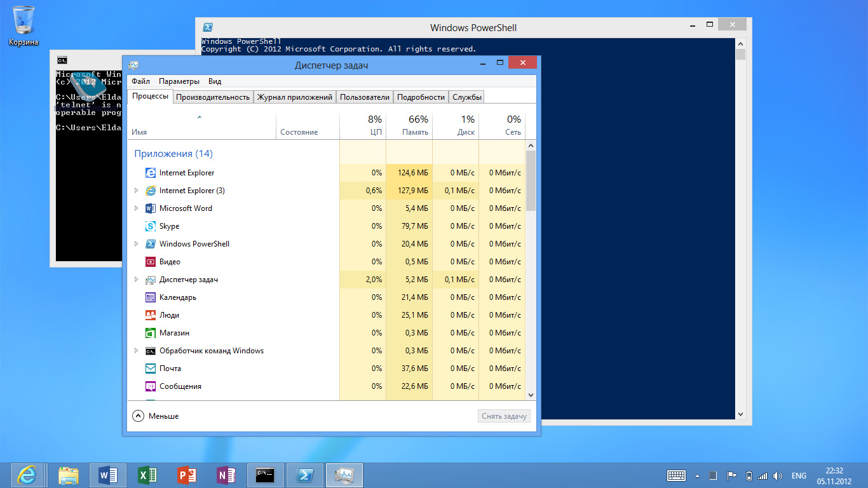Collapse details with the Меньше button
This screenshot has width=868, height=488.
(x=156, y=416)
